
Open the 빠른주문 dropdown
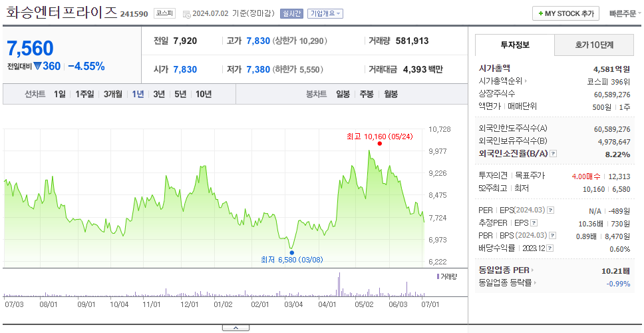pyautogui.click(x=625, y=13)
